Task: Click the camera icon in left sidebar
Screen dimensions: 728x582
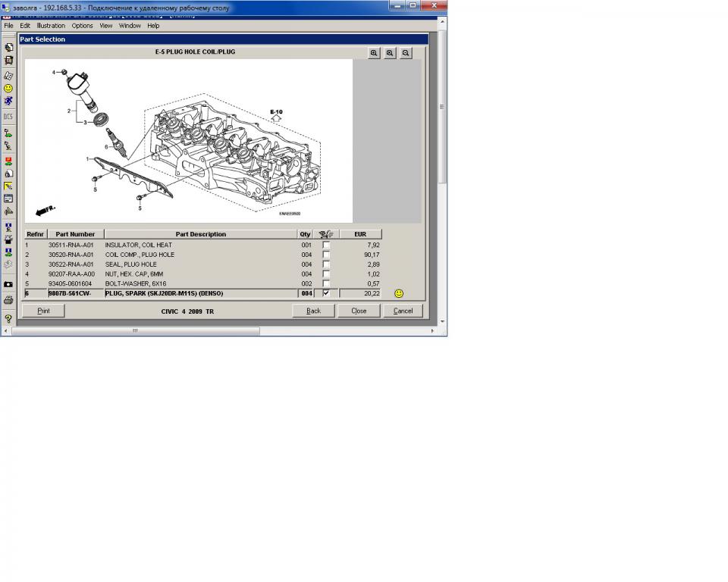Action: click(x=8, y=284)
